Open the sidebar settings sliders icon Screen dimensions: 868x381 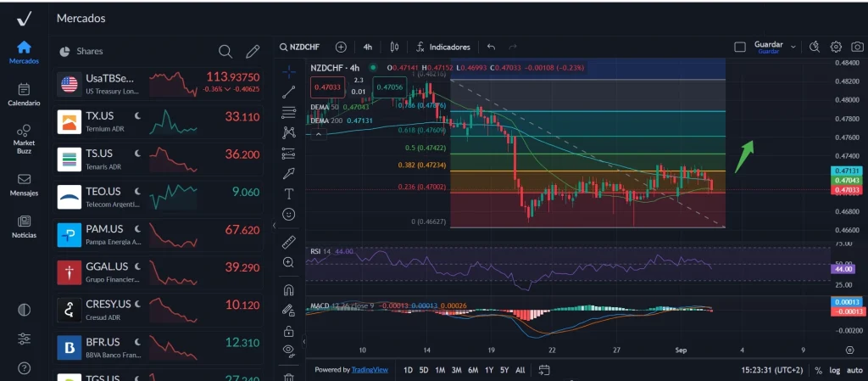pos(24,339)
